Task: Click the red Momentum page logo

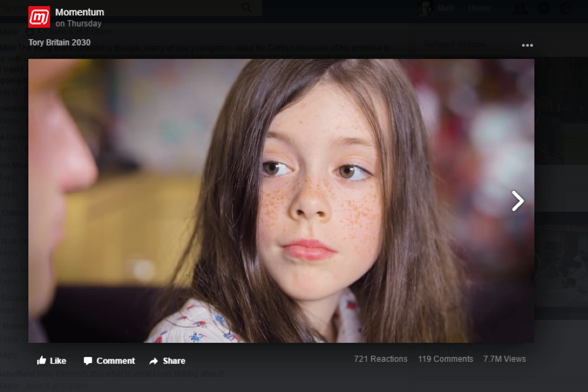Action: [39, 17]
